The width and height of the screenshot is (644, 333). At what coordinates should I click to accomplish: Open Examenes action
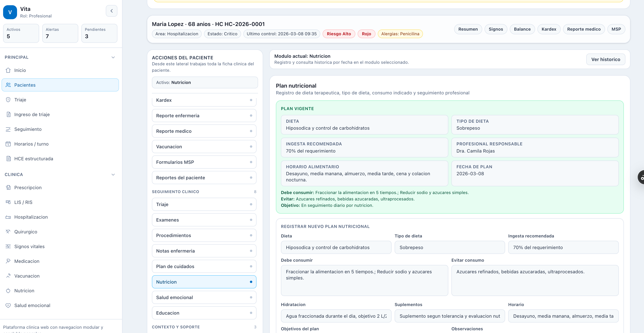[204, 220]
